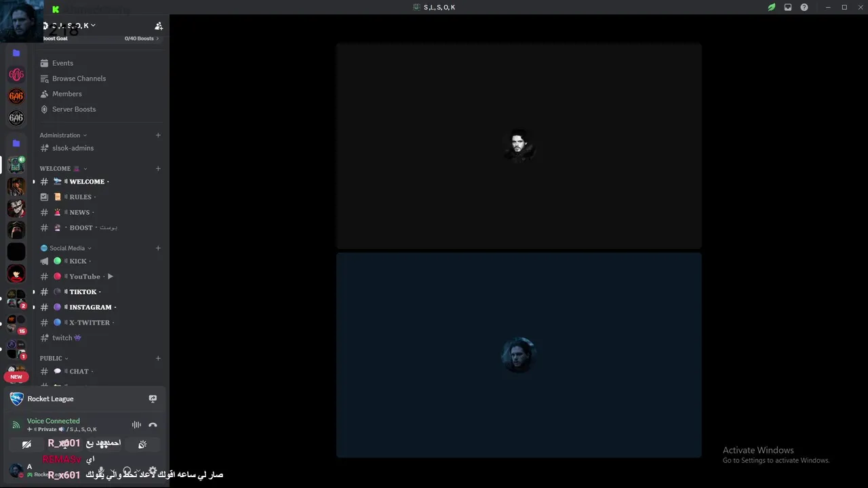This screenshot has width=868, height=488.
Task: Select the red-haired character server icon
Action: [x=16, y=274]
